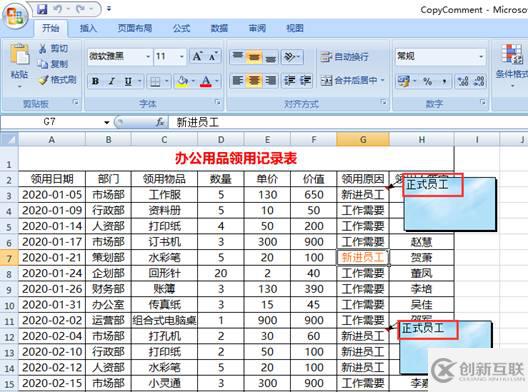Open the 数据 ribbon tab
The image size is (528, 392).
tap(219, 28)
